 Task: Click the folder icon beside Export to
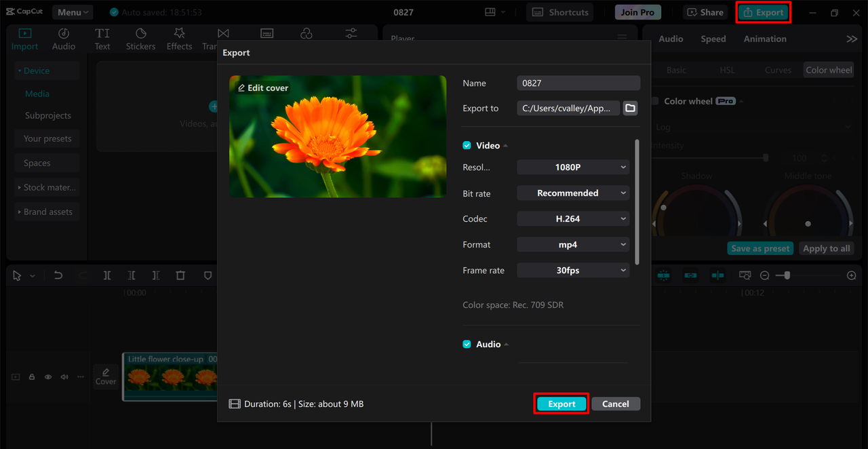click(x=630, y=109)
